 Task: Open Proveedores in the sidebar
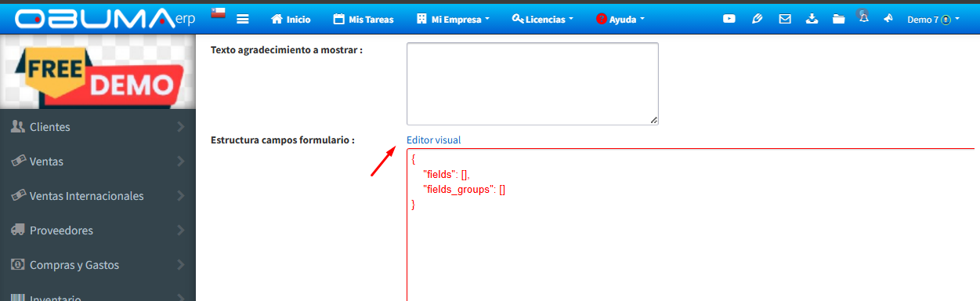click(98, 230)
